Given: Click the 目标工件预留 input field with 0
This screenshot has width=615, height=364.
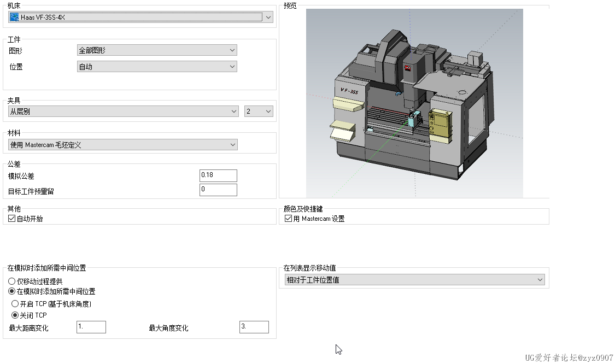Looking at the screenshot, I should tap(218, 190).
